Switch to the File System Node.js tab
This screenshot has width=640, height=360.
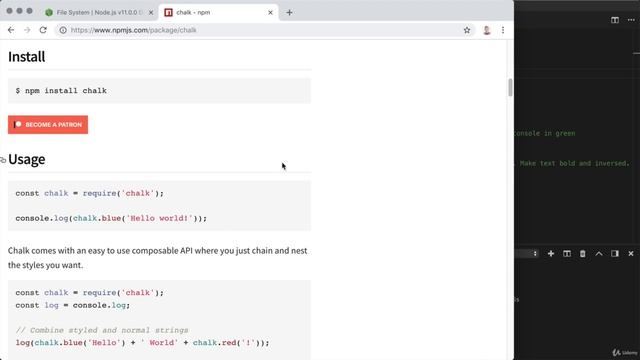pos(99,13)
